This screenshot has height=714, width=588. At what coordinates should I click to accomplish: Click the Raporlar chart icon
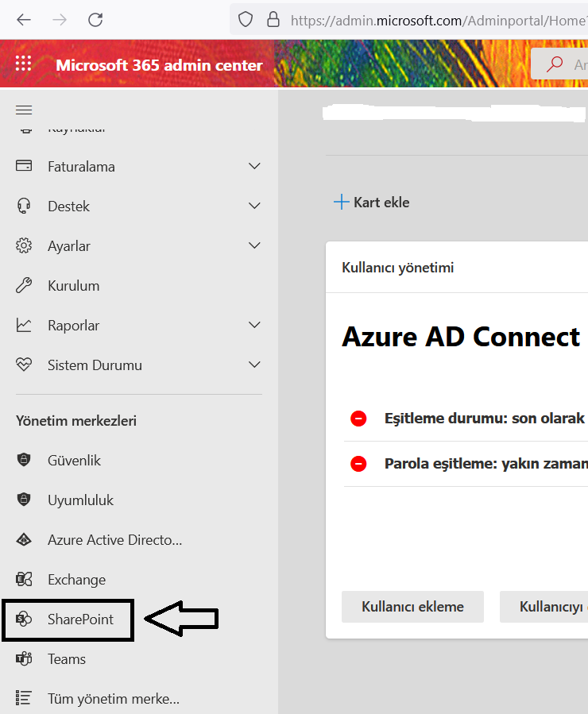pyautogui.click(x=24, y=325)
